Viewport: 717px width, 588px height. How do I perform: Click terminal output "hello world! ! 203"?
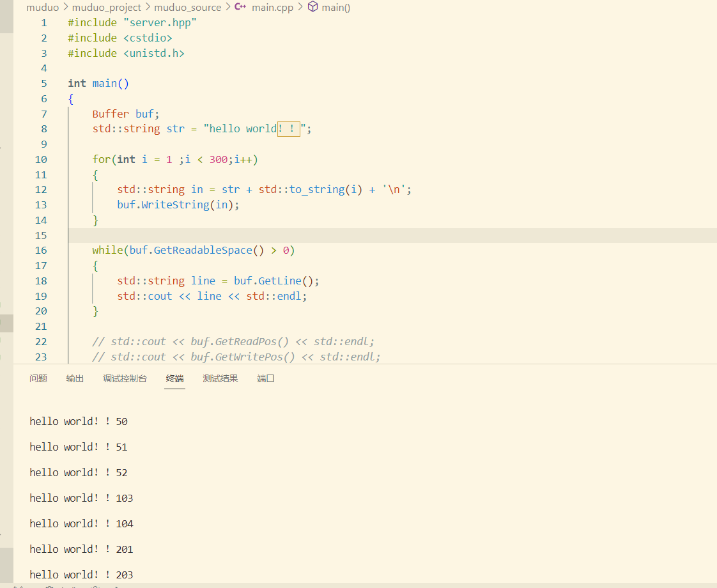point(81,575)
